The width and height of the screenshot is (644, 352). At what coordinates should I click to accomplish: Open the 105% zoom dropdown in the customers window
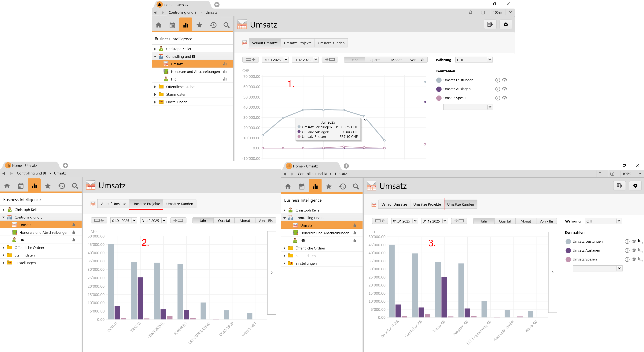639,174
